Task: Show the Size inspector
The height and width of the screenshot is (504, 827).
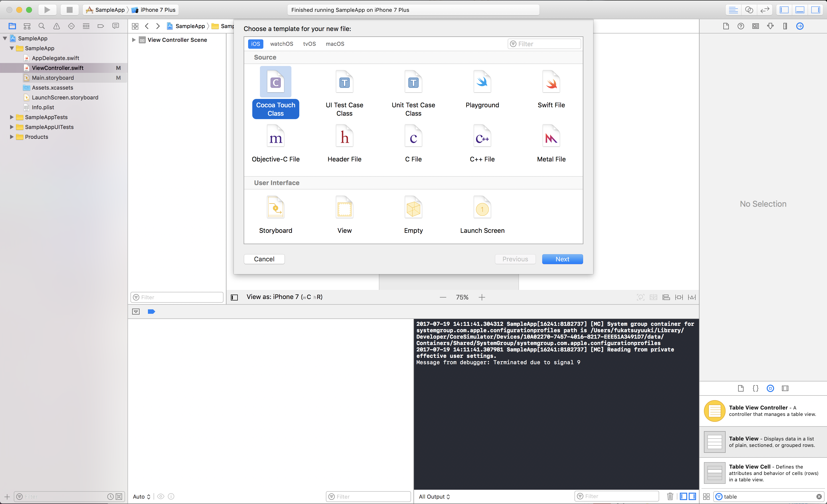Action: coord(785,26)
